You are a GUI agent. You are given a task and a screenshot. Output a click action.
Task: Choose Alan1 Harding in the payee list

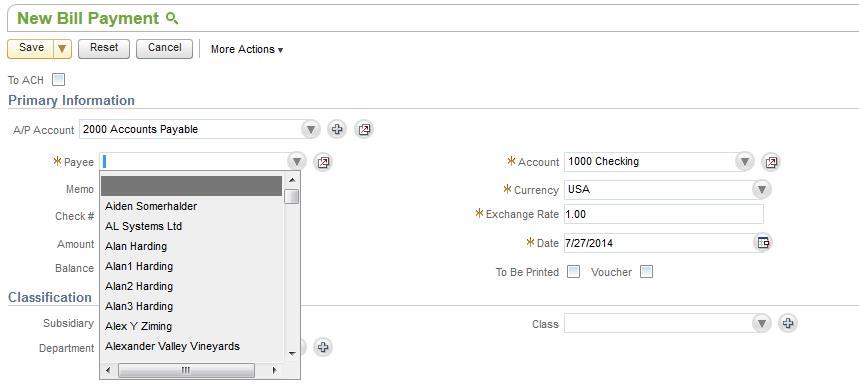point(192,266)
